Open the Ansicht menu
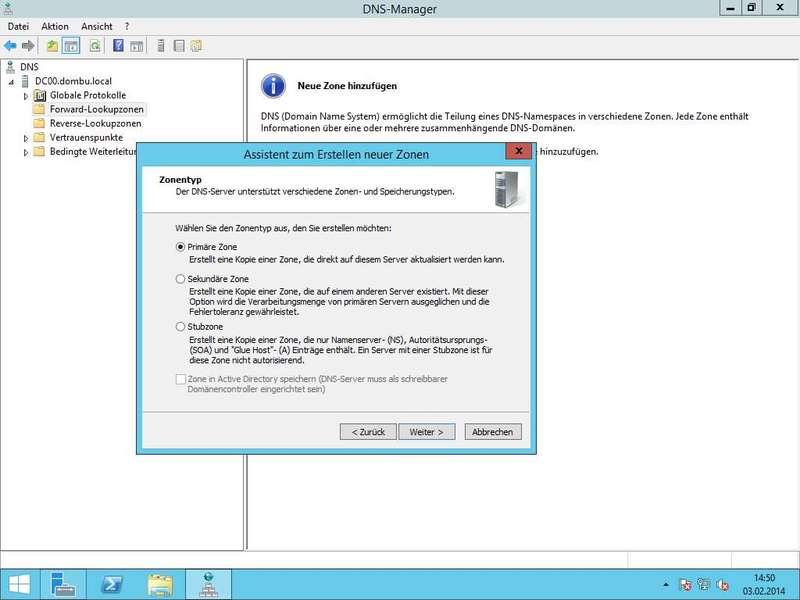 [x=96, y=26]
